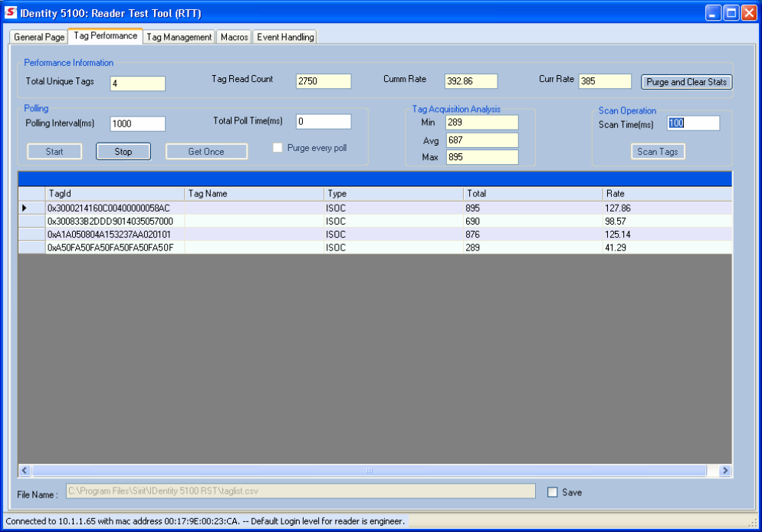
Task: Click the Rate cell 41.29
Action: click(667, 248)
